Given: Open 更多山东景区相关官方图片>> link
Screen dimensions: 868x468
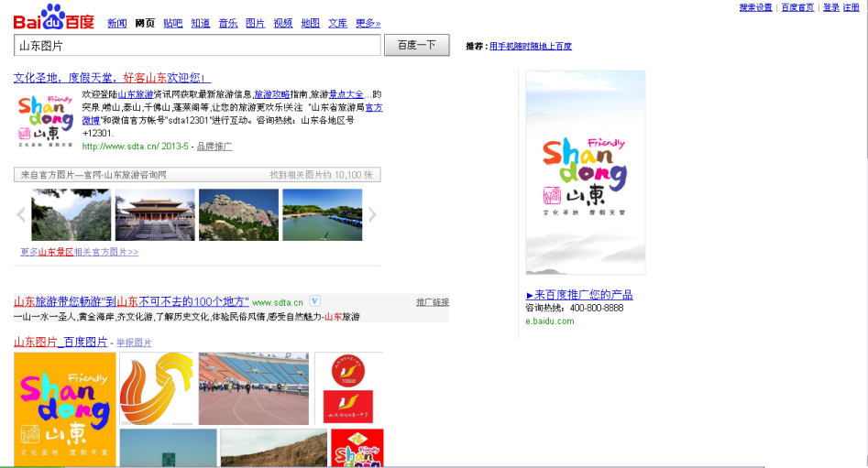Looking at the screenshot, I should coord(79,252).
